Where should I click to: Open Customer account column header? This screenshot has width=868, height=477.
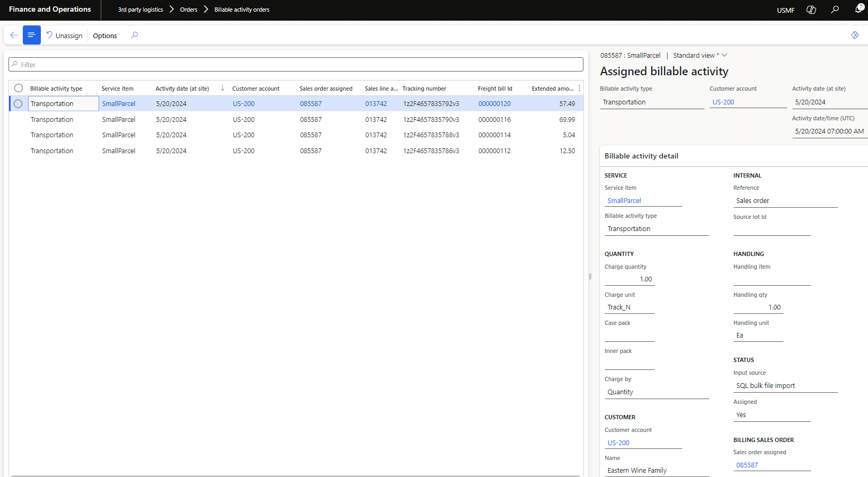255,89
